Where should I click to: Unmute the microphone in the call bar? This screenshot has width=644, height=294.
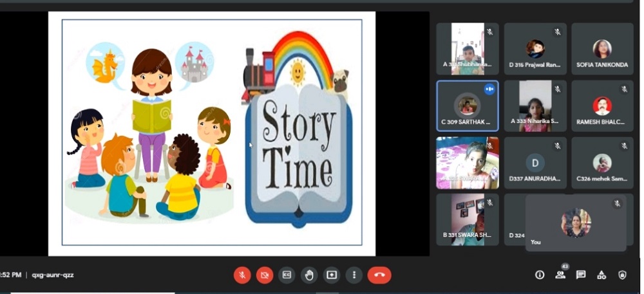click(x=242, y=275)
